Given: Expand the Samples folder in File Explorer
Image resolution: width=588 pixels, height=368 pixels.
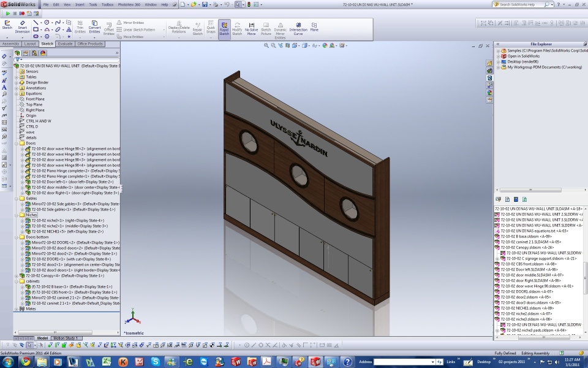Looking at the screenshot, I should click(x=499, y=51).
